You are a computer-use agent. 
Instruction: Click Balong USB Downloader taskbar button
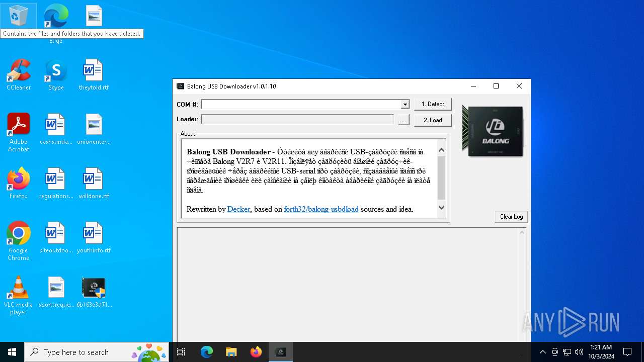pyautogui.click(x=281, y=352)
